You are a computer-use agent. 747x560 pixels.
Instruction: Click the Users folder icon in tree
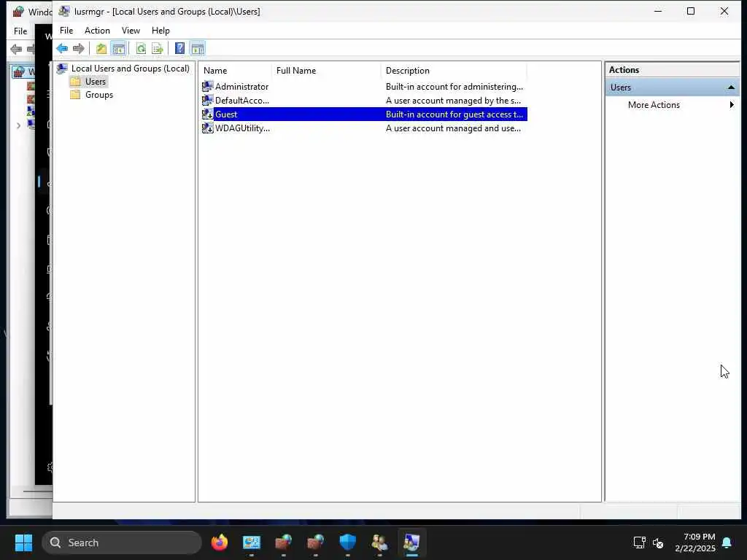75,82
